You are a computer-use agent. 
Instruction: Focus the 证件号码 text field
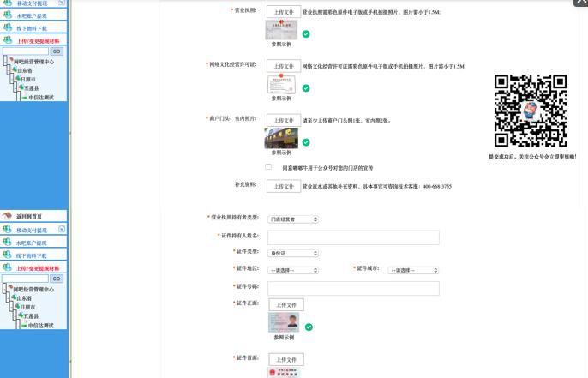(353, 288)
